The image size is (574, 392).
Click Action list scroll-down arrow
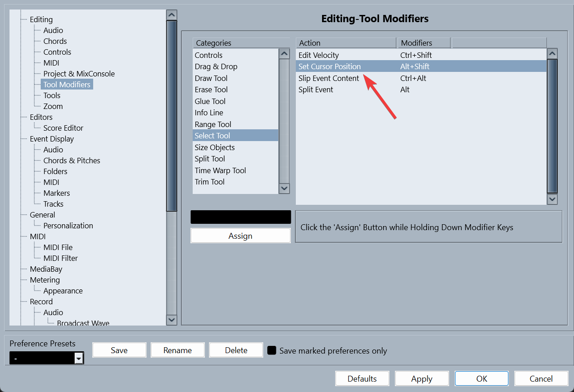tap(552, 199)
